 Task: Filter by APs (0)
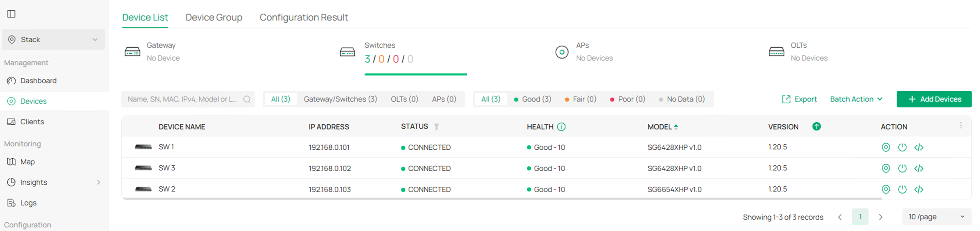pos(444,99)
